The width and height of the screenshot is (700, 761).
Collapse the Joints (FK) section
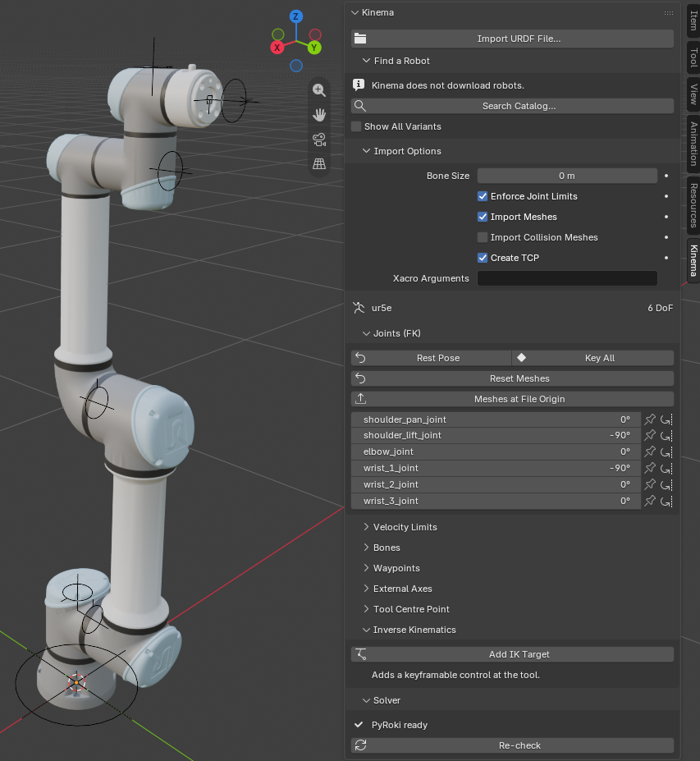pos(366,333)
